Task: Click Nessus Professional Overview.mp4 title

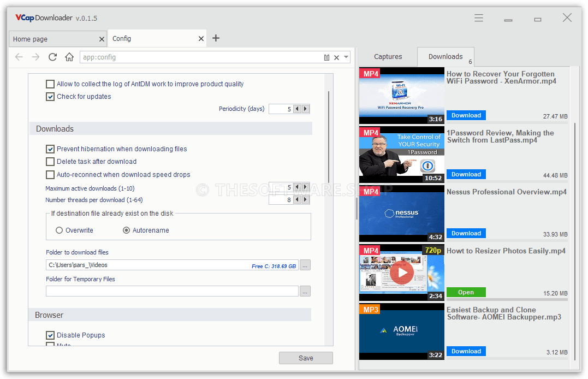Action: [507, 192]
